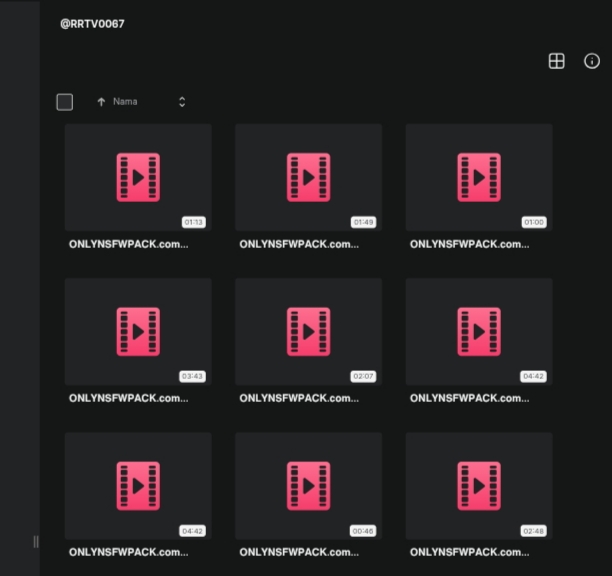The width and height of the screenshot is (612, 576).
Task: Click the 01:00 duration badge
Action: pos(534,222)
